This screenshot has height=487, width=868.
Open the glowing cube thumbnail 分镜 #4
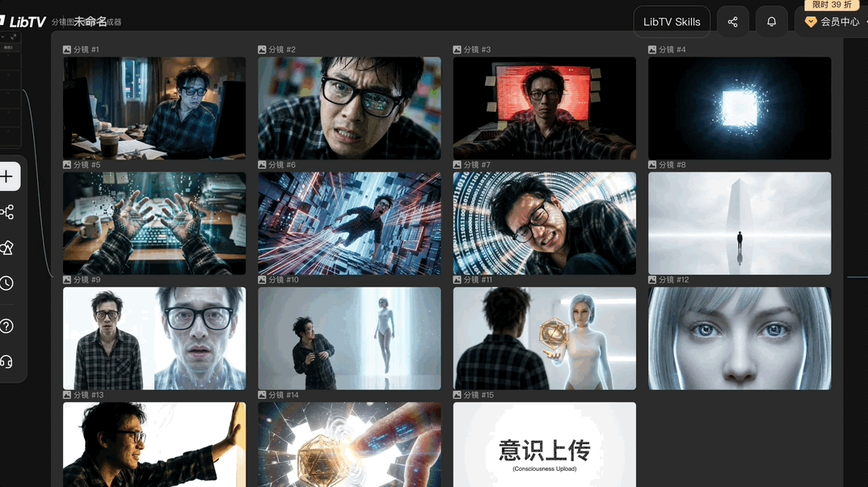pos(739,108)
